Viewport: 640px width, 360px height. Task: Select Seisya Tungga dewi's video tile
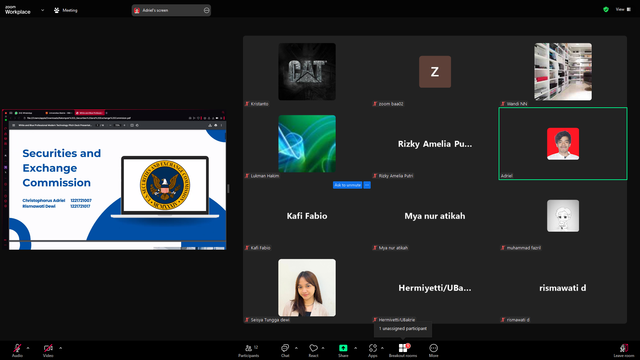tap(307, 288)
